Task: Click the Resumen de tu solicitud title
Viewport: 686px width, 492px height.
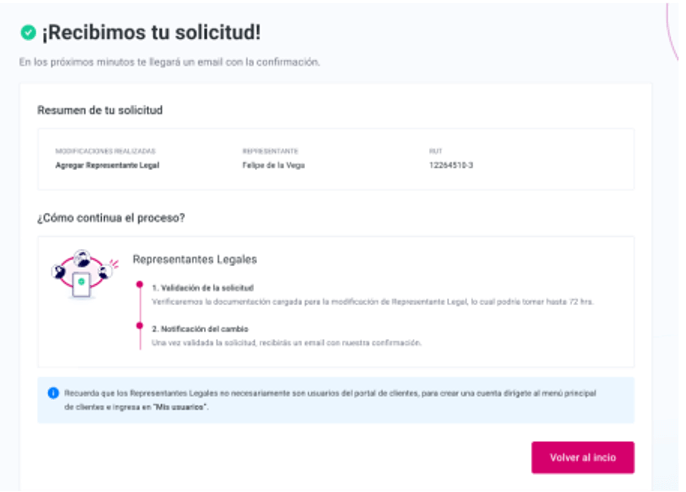Action: [100, 110]
